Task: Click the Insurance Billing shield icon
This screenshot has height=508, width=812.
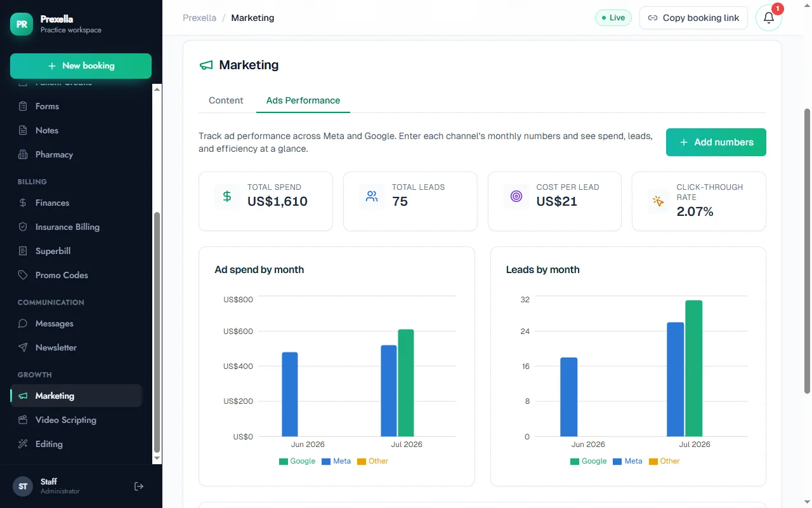Action: (x=23, y=227)
